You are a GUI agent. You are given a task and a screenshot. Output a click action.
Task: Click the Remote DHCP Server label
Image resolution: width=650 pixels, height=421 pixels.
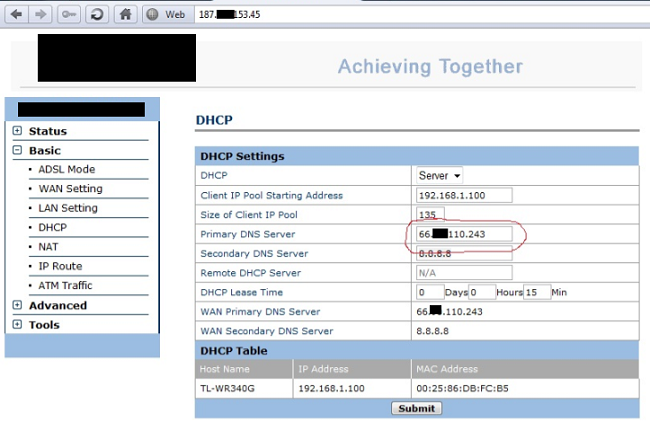click(251, 273)
